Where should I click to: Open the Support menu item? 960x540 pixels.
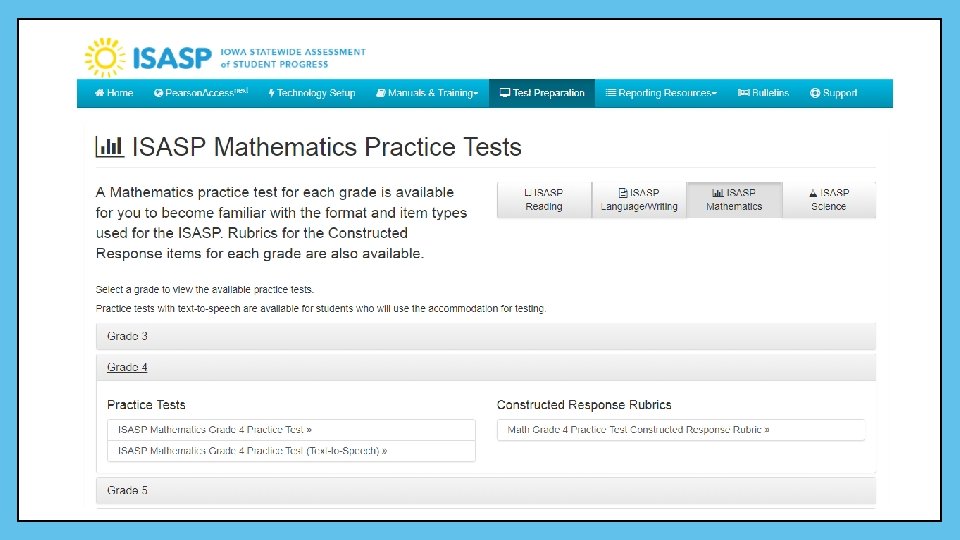tap(833, 93)
